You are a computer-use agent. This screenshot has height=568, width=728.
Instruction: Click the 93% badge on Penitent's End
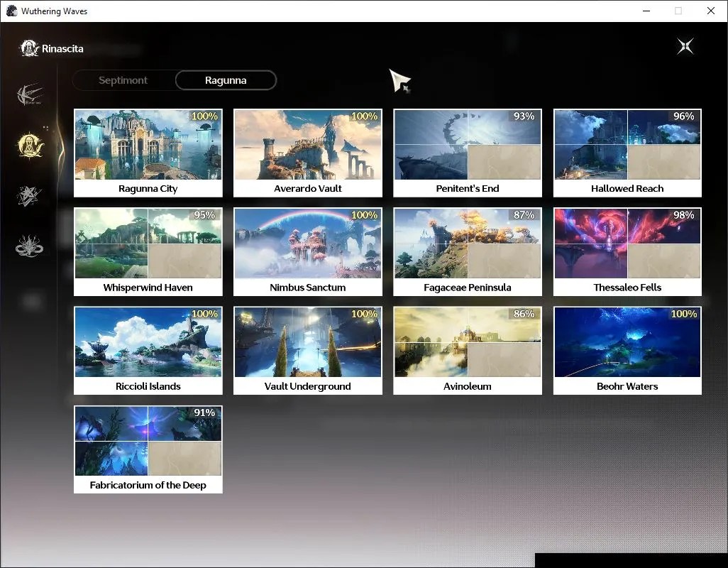[524, 116]
